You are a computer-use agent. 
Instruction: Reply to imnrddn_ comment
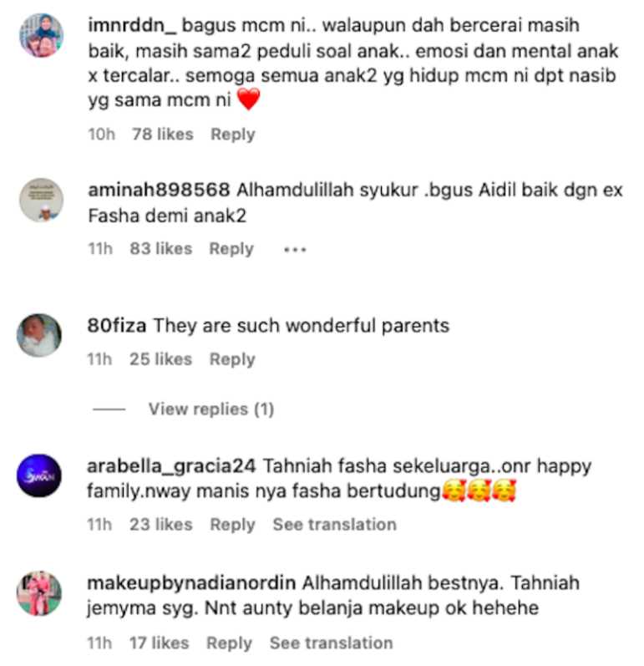(233, 135)
